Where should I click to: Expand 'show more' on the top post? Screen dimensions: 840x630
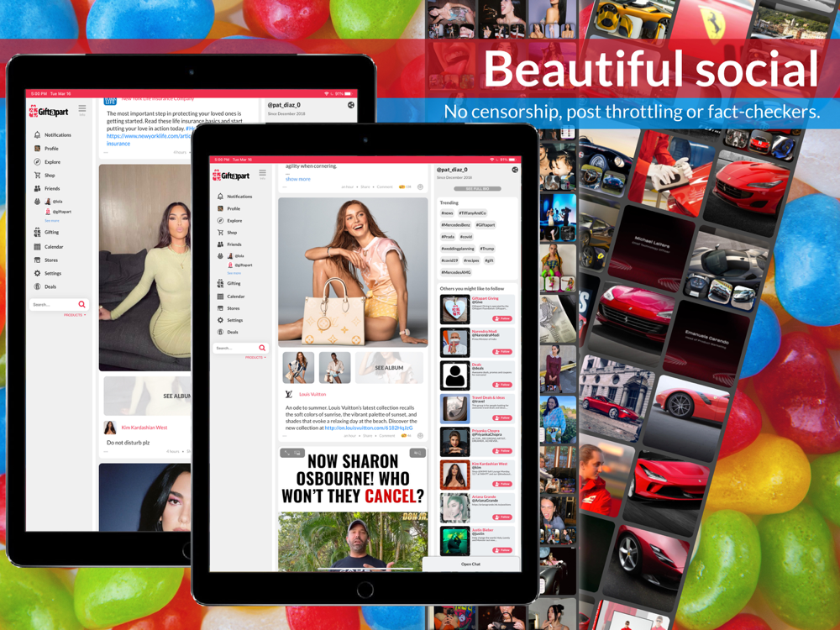point(298,179)
